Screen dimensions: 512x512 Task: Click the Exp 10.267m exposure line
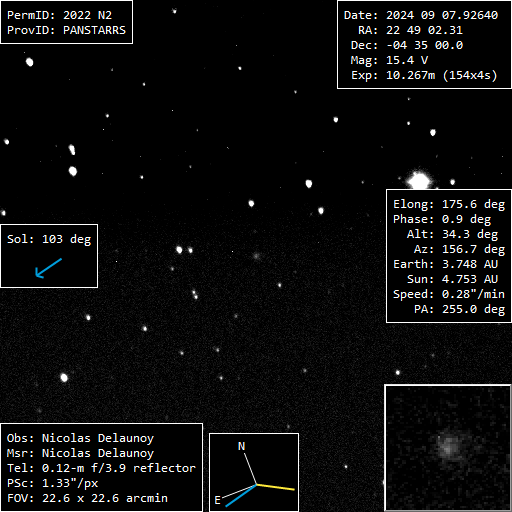click(424, 75)
